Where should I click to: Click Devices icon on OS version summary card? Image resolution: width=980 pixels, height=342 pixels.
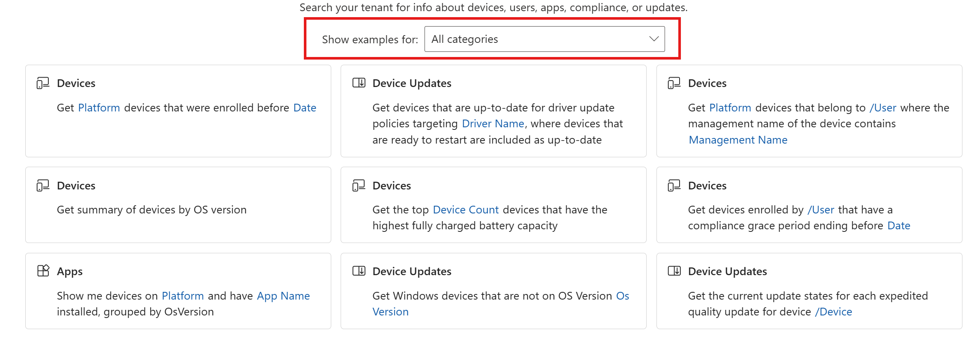click(43, 186)
